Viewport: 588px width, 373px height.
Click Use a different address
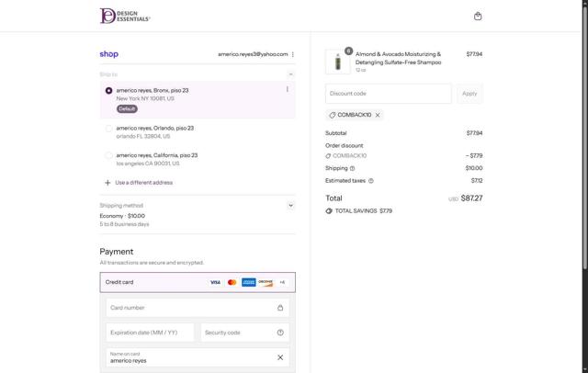[x=144, y=183]
